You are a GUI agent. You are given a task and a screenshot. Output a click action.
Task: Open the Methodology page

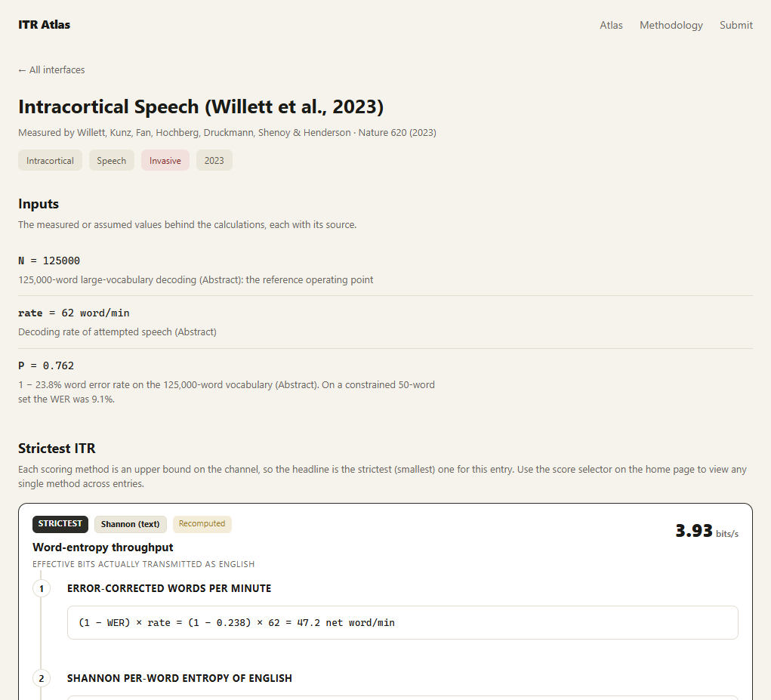pos(671,25)
